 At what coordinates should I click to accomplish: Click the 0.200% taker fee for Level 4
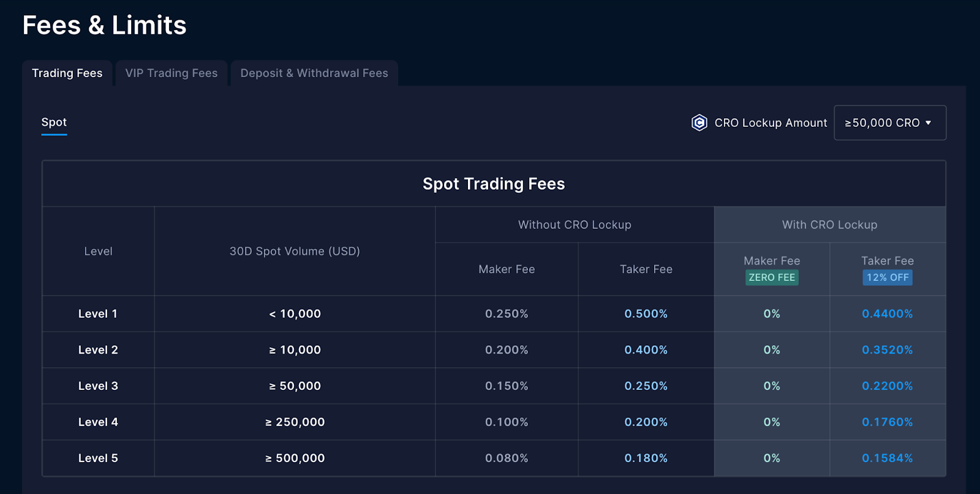(x=646, y=422)
